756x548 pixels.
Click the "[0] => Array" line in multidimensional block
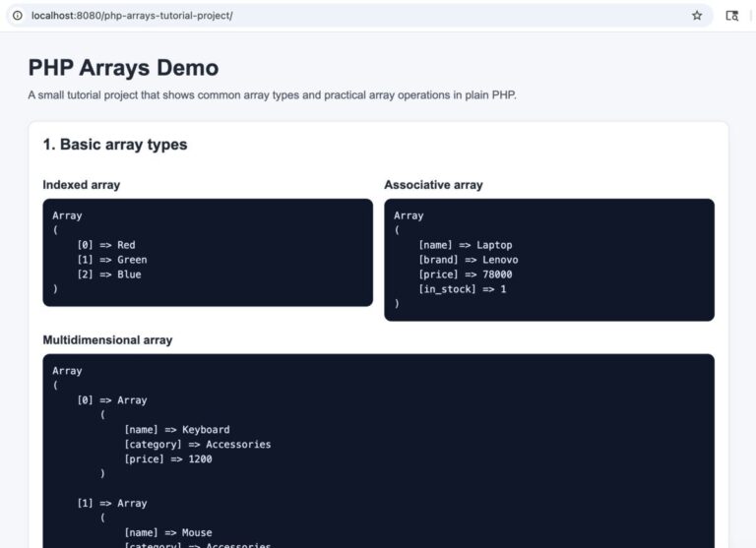[x=112, y=400]
